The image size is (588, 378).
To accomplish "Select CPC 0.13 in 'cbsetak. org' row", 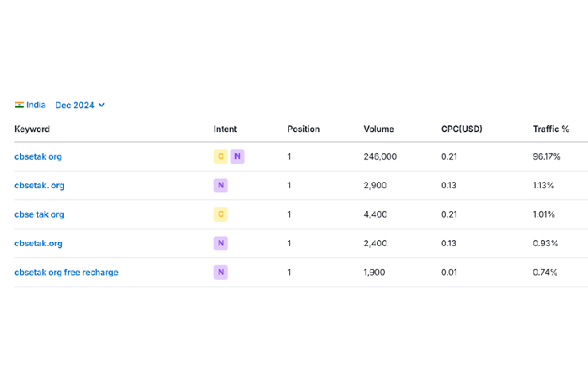I will coord(449,186).
